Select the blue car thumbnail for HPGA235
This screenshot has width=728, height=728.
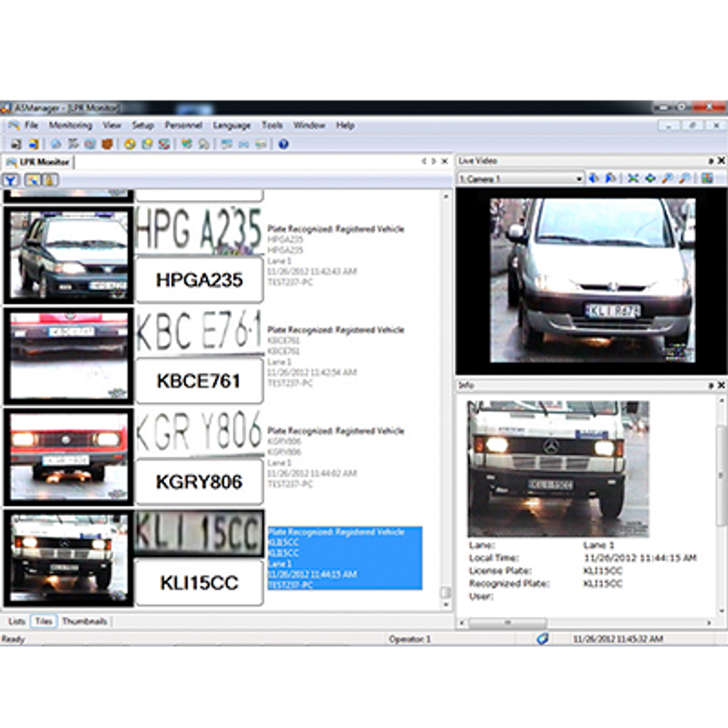pos(68,255)
